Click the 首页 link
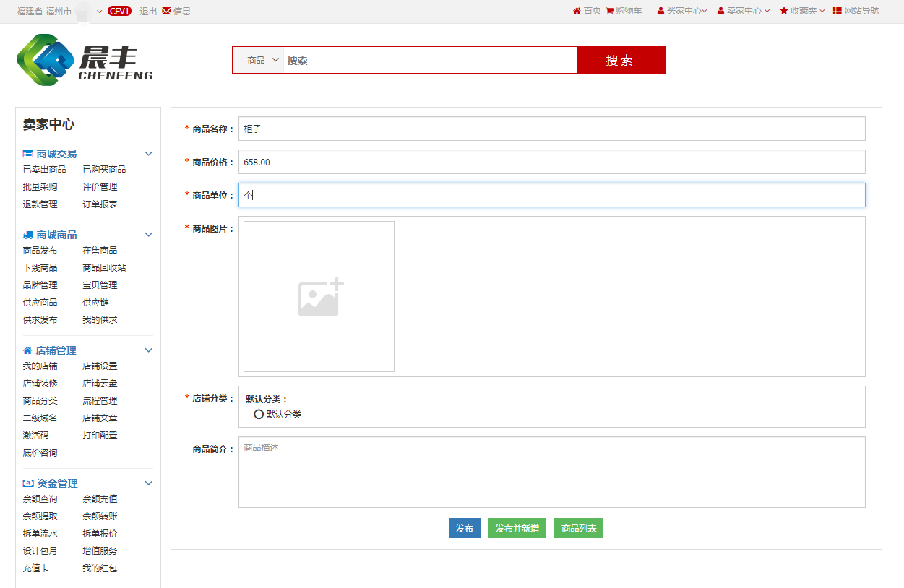Screen dimensions: 904x588 click(593, 11)
